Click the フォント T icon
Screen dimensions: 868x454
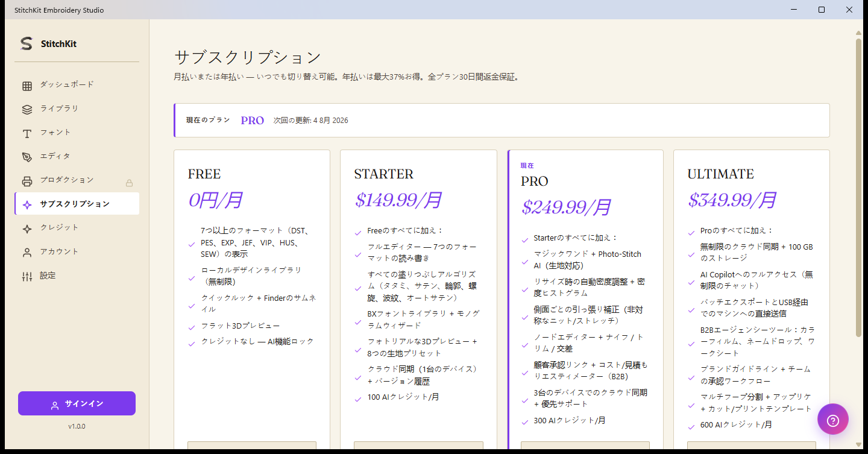(x=27, y=133)
